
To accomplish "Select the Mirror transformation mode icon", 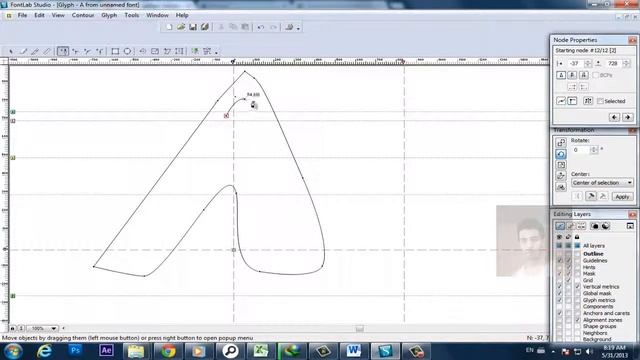I will point(561,187).
